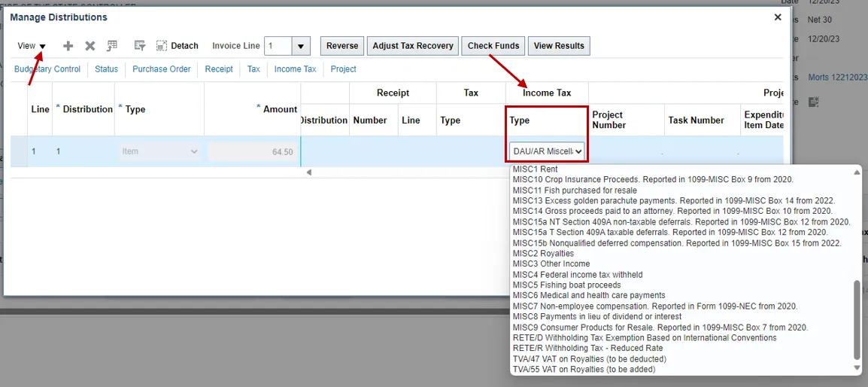The width and height of the screenshot is (868, 387).
Task: Click the Query By Example filter icon
Action: [x=139, y=46]
